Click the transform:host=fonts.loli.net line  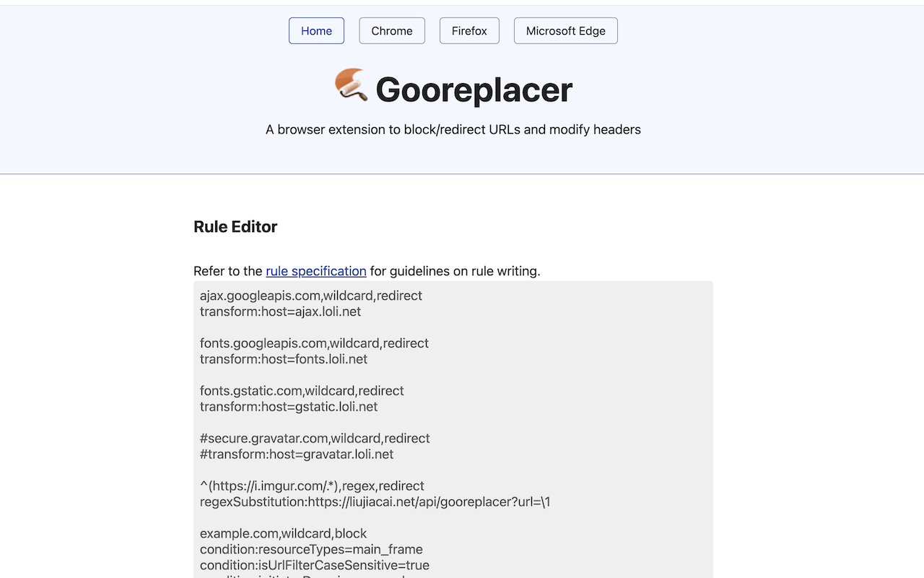(283, 359)
